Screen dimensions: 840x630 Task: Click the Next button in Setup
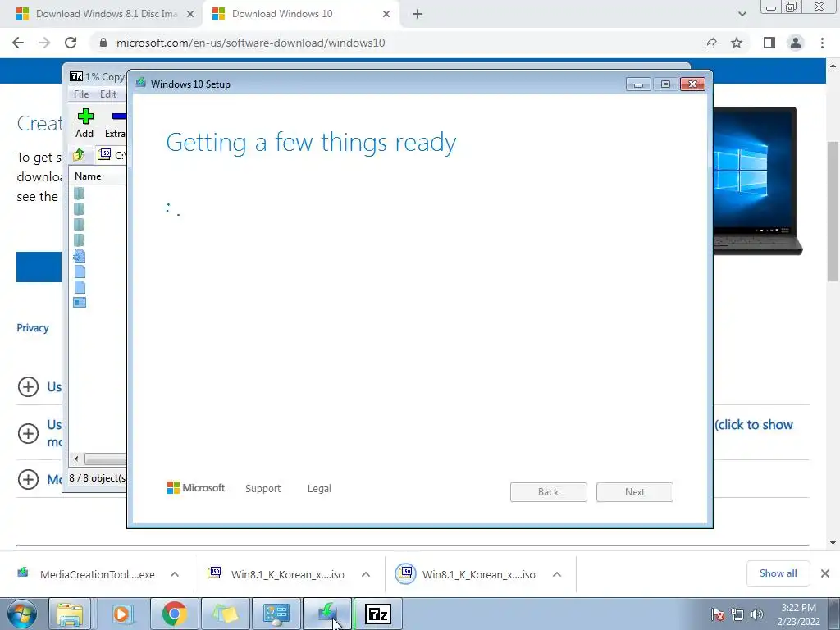[635, 492]
